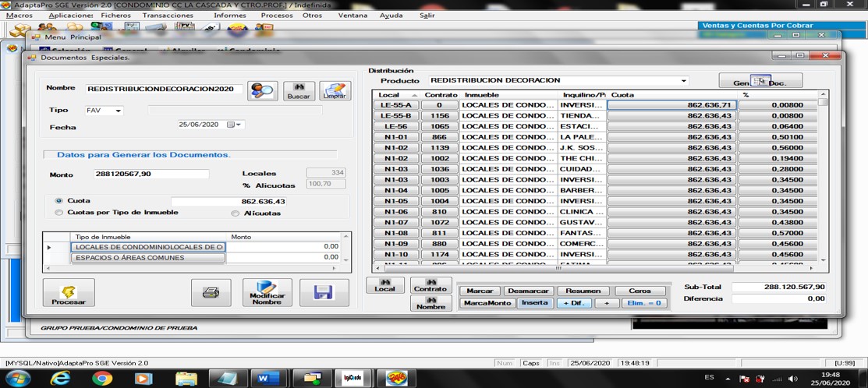This screenshot has width=868, height=388.
Task: Click the Diferencia value field
Action: pyautogui.click(x=779, y=298)
